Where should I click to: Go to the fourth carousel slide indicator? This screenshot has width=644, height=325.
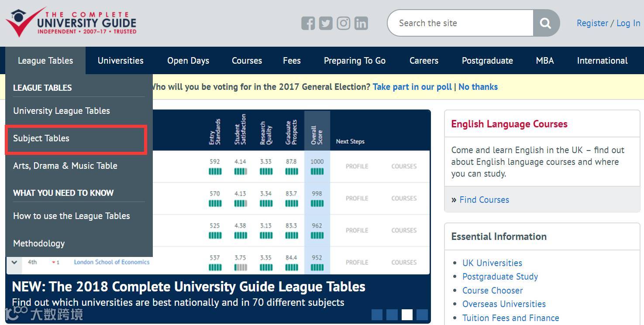pos(422,315)
